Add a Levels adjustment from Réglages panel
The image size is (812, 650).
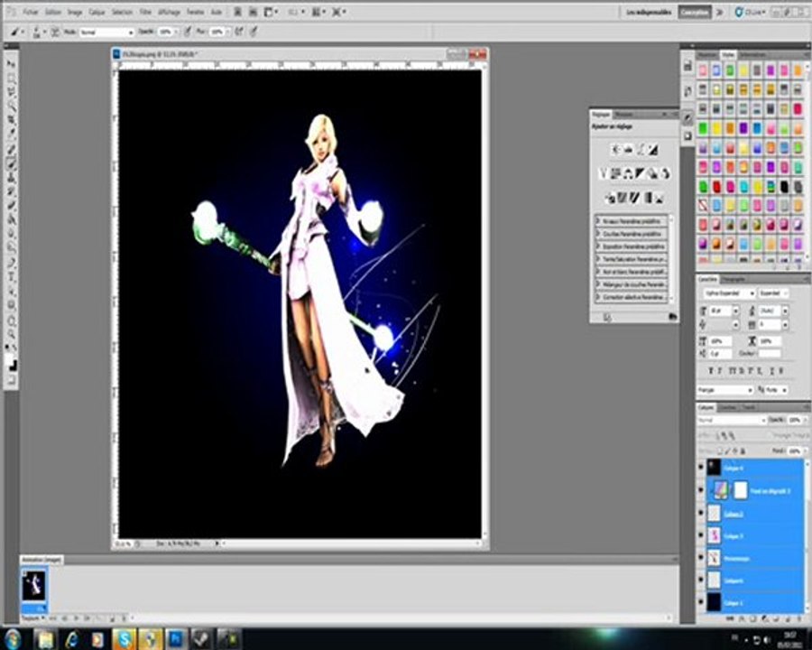[x=628, y=150]
